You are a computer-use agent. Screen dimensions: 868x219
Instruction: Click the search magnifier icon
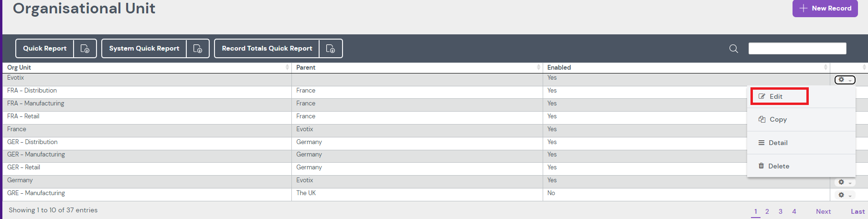[734, 49]
